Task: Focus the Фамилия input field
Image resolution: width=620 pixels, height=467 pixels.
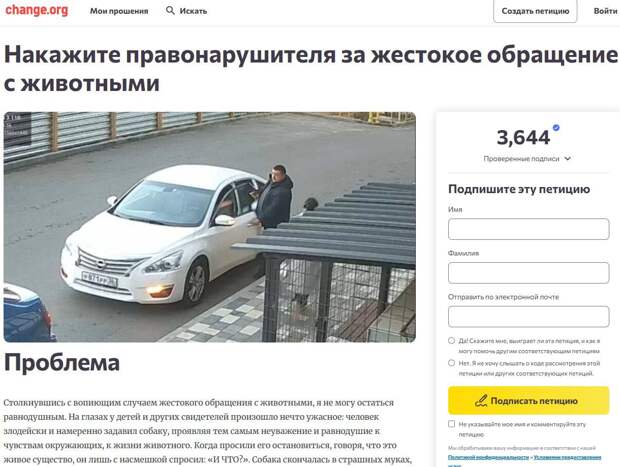Action: tap(529, 273)
